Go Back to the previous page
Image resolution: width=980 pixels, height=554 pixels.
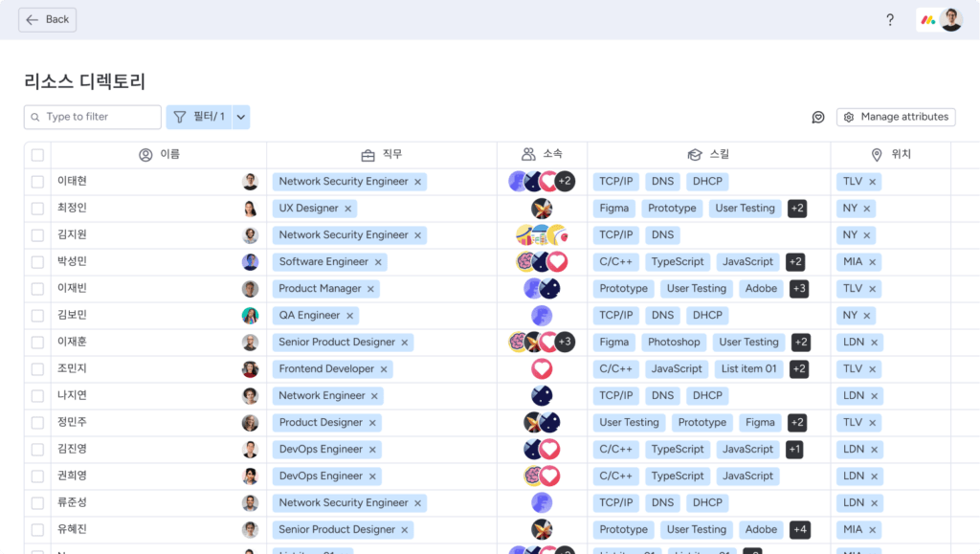(48, 20)
